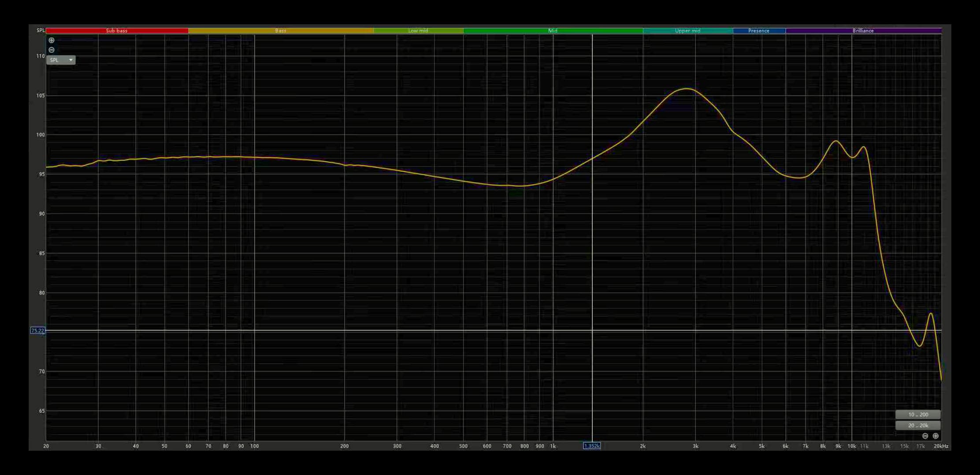
Task: Zoom in vertically with the top-left plus icon
Action: pyautogui.click(x=52, y=40)
